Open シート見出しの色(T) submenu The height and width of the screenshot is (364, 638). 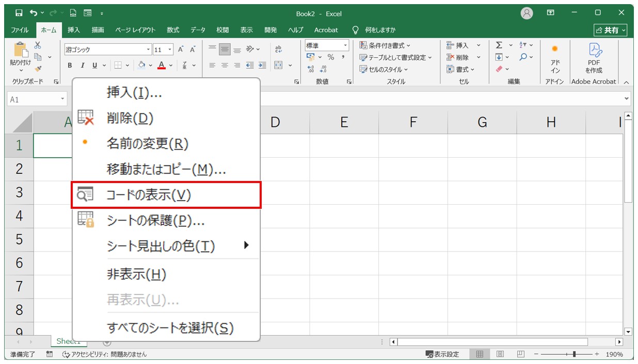pos(166,246)
